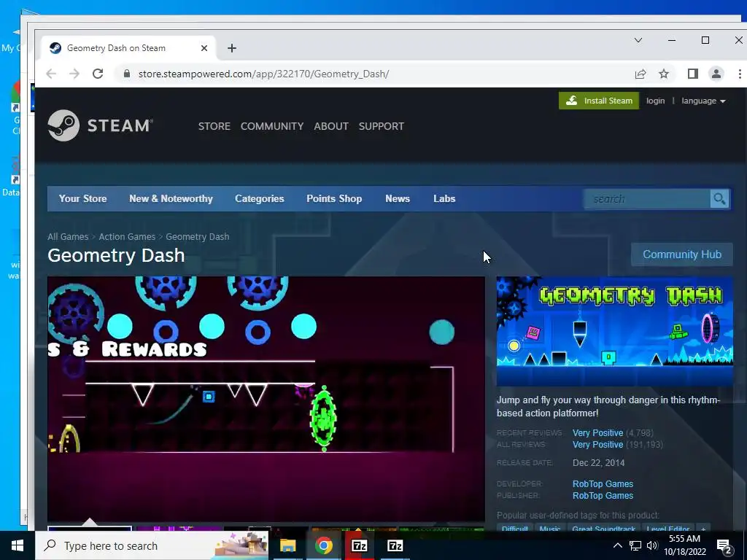Click the Steam store search field
The height and width of the screenshot is (560, 747).
(x=647, y=198)
